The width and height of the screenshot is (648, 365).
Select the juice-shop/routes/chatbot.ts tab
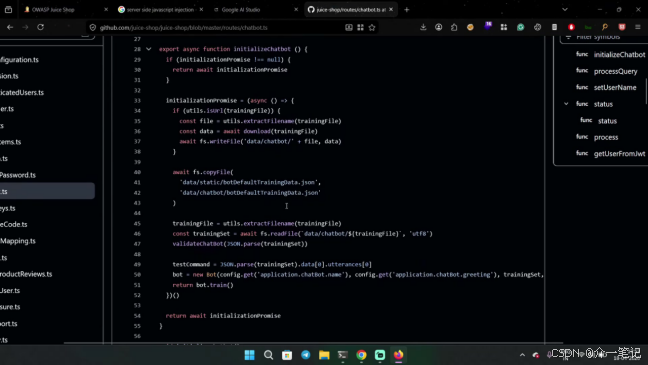point(351,10)
